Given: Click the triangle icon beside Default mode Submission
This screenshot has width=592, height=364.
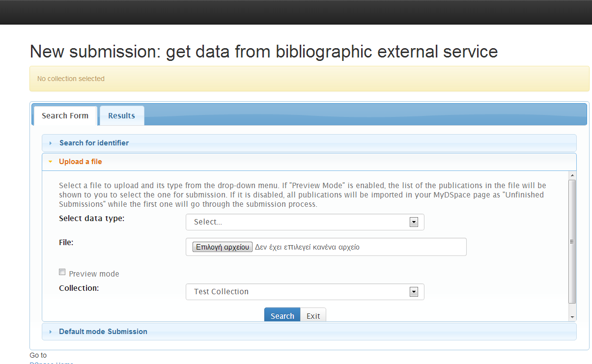Looking at the screenshot, I should pyautogui.click(x=51, y=332).
